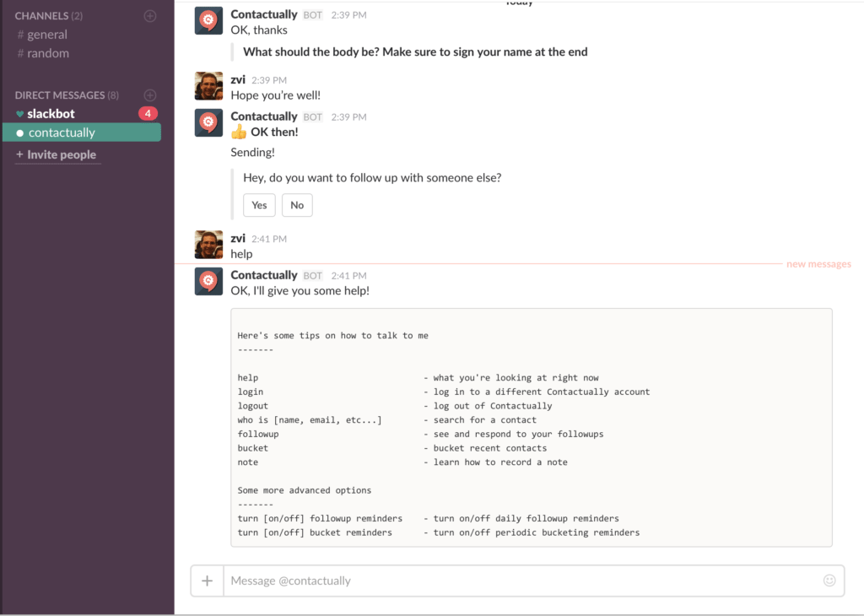This screenshot has width=864, height=616.
Task: Click the Contactually avatar on 'OK then!' message
Action: [209, 122]
